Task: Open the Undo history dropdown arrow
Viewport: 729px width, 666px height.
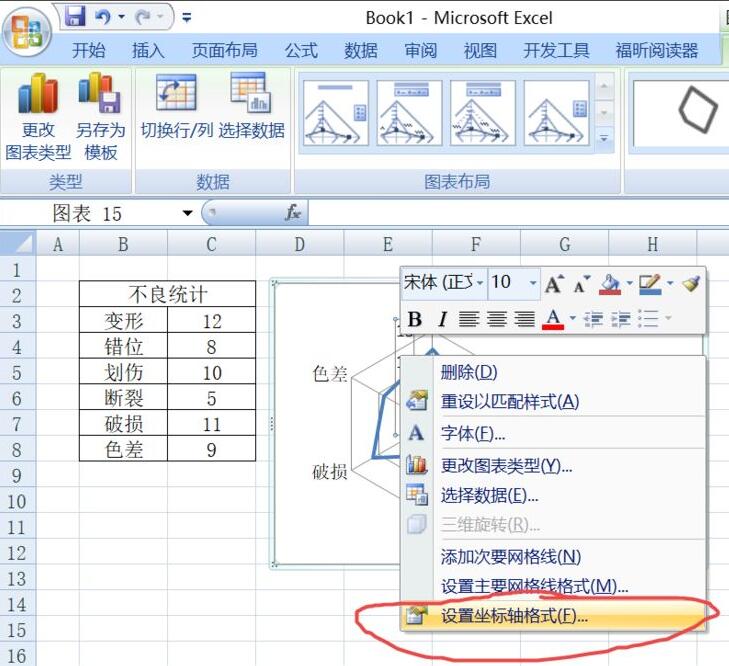Action: tap(121, 17)
